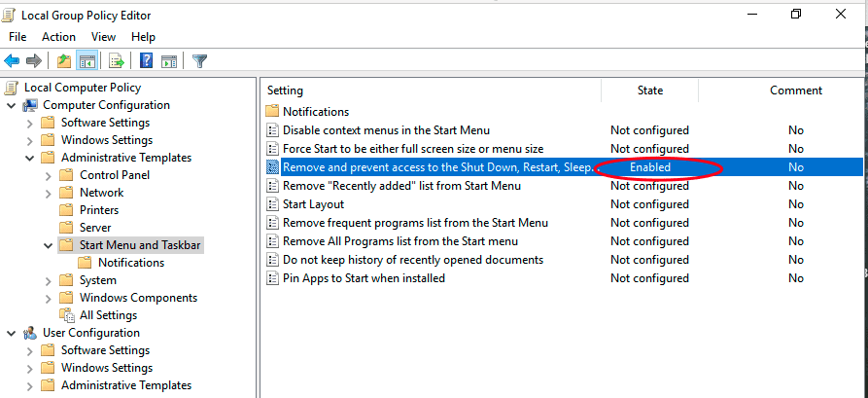This screenshot has height=398, width=868.
Task: Collapse the User Configuration node
Action: pos(11,333)
